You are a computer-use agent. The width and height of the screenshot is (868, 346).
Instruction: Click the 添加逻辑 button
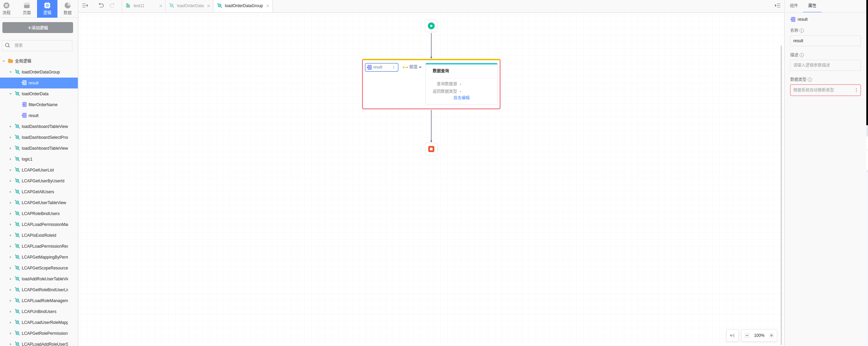[38, 28]
